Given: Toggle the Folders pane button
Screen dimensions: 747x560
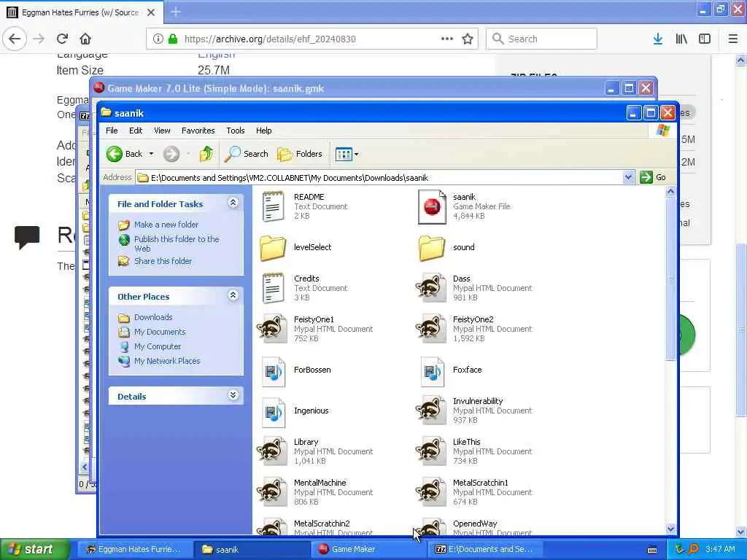Looking at the screenshot, I should tap(300, 154).
